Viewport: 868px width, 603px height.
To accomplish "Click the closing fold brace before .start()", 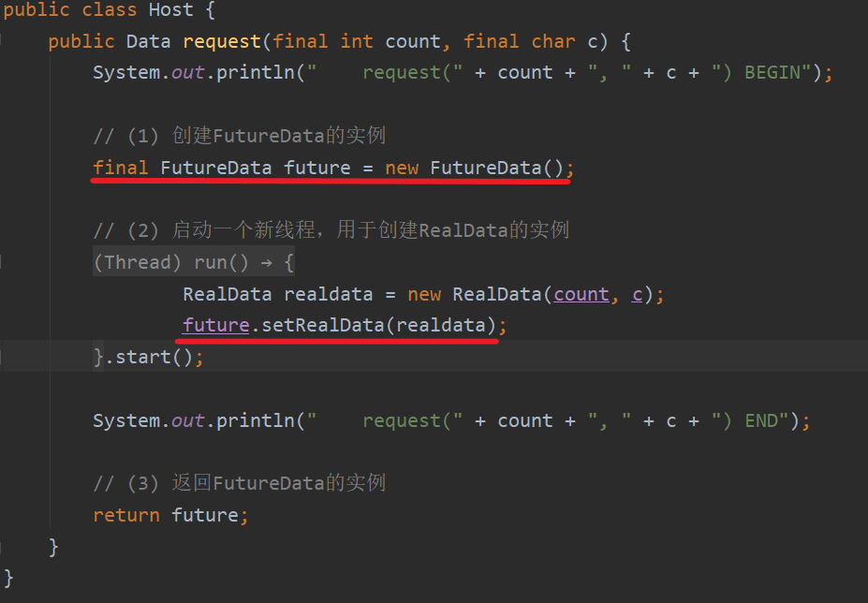I will point(98,357).
